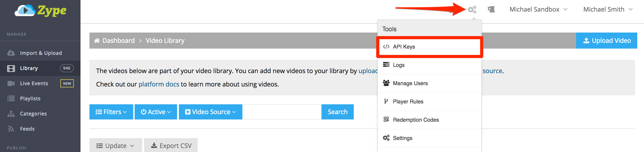644x152 pixels.
Task: Click the Zype cloud logo
Action: tap(40, 10)
